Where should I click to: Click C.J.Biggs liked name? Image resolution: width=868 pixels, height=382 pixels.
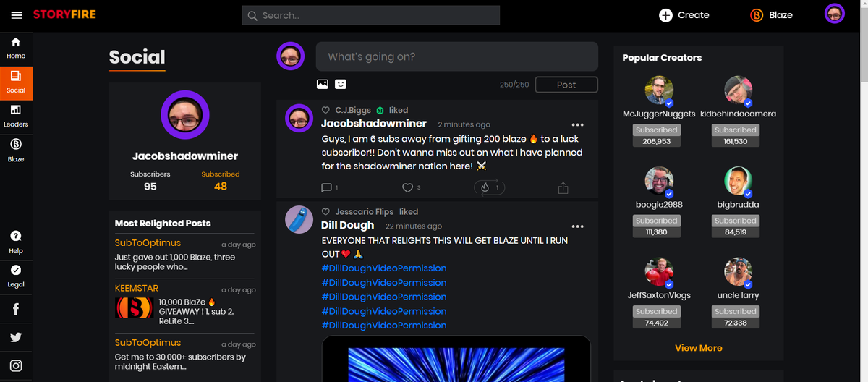(x=353, y=110)
